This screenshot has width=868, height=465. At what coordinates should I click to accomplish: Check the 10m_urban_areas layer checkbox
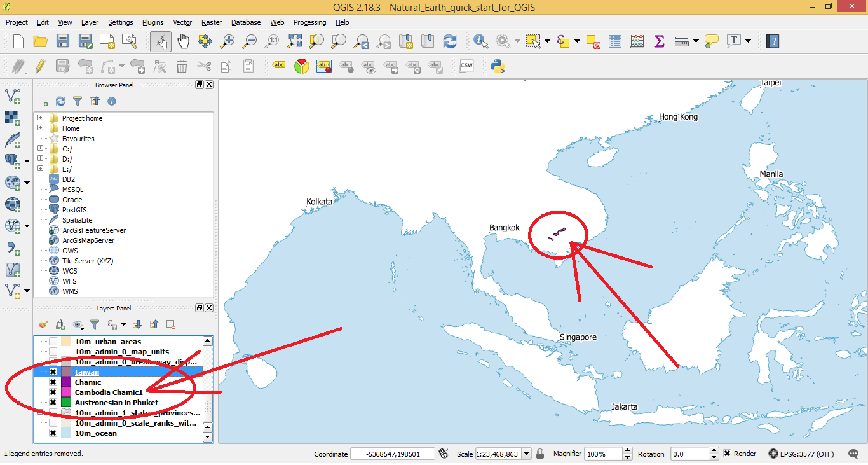pyautogui.click(x=53, y=342)
